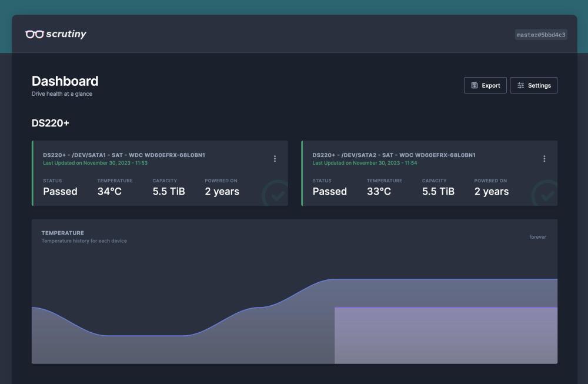Viewport: 588px width, 384px height.
Task: Click the DS220+ host group heading
Action: click(x=51, y=123)
